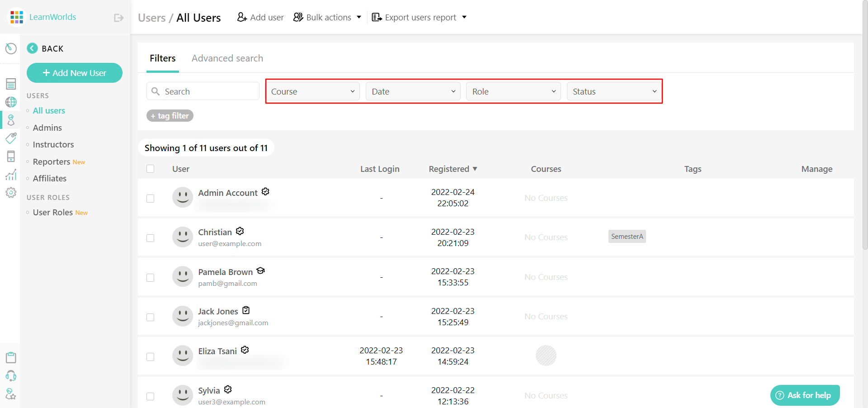This screenshot has height=408, width=868.
Task: Select the Users person icon in sidebar
Action: click(x=11, y=120)
